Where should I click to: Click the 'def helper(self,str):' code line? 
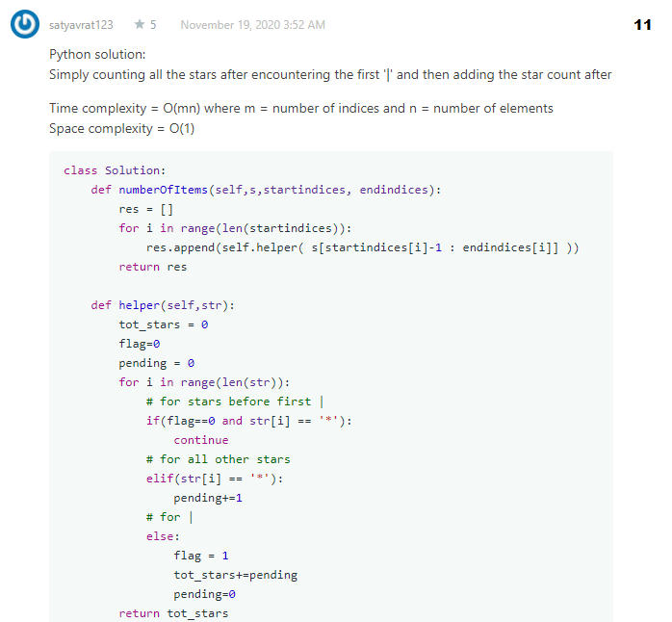tap(163, 305)
